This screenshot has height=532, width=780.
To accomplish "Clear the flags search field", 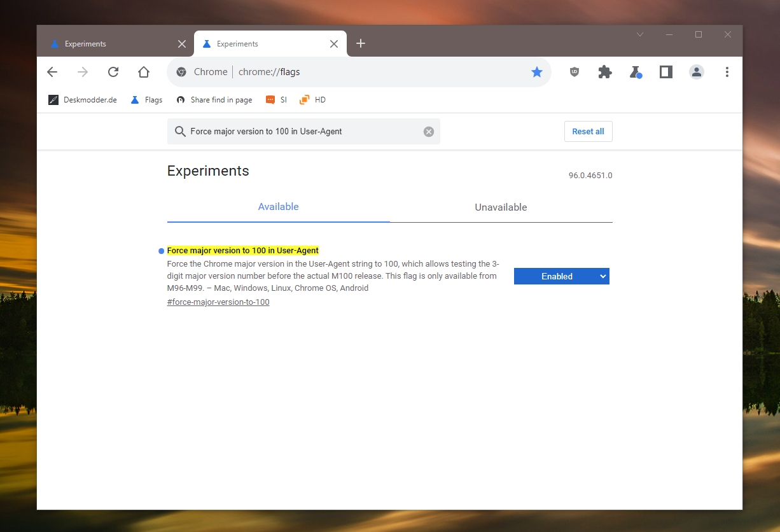I will [x=429, y=132].
